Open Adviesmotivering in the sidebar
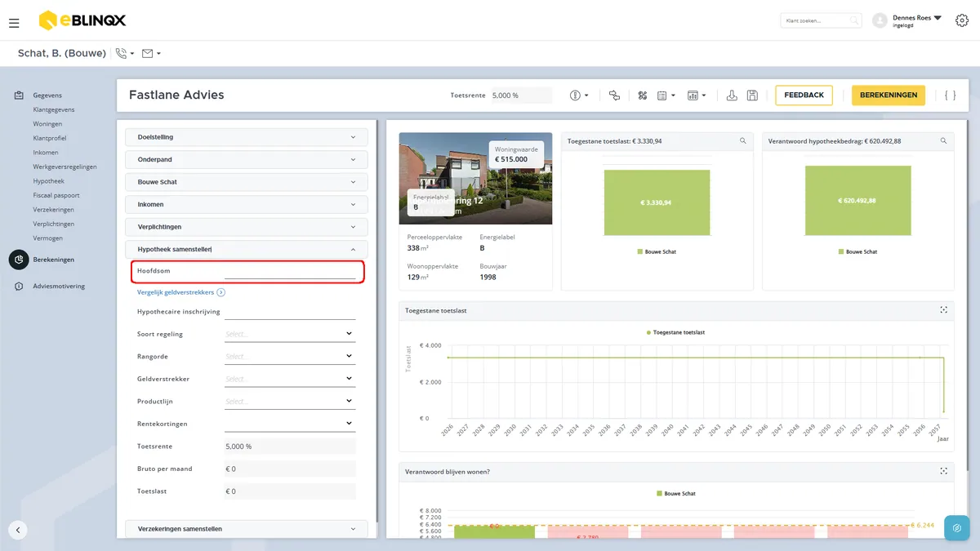Screen dimensions: 980x551 59,287
